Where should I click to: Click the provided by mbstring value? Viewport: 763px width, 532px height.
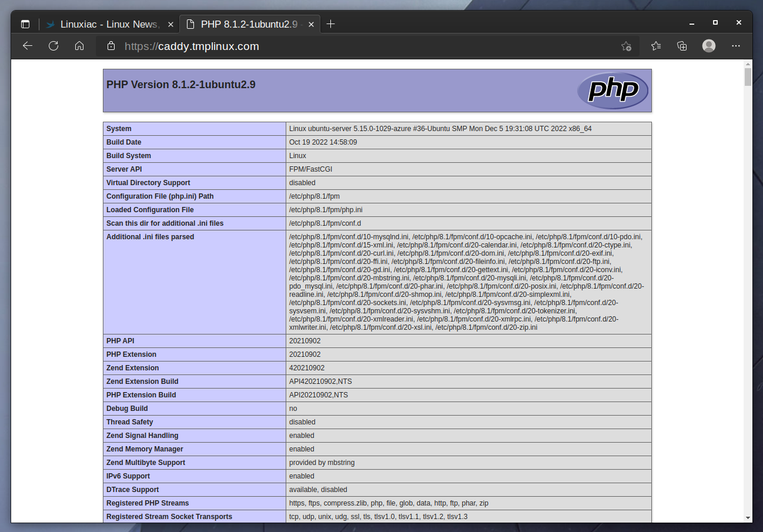(322, 463)
